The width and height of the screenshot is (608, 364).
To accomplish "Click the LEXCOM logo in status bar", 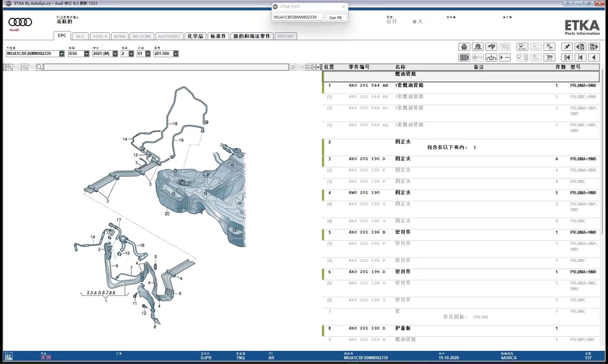I will (8, 357).
